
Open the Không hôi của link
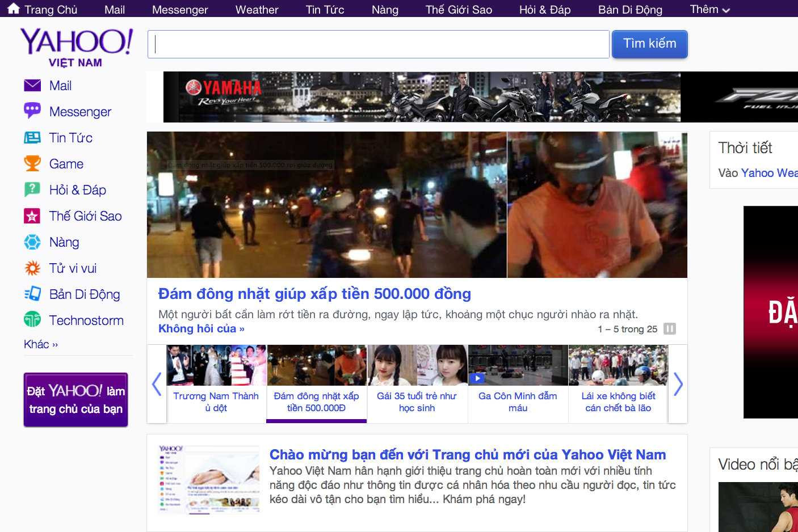click(201, 329)
